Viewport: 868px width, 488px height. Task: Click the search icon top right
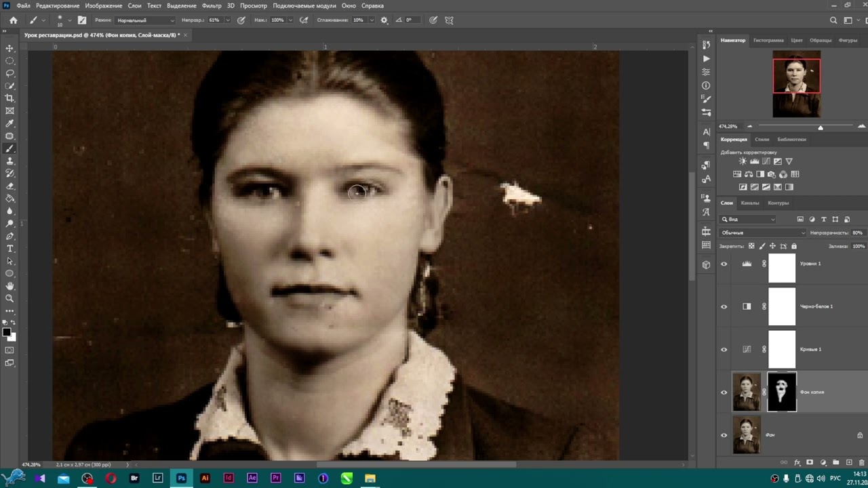tap(833, 20)
